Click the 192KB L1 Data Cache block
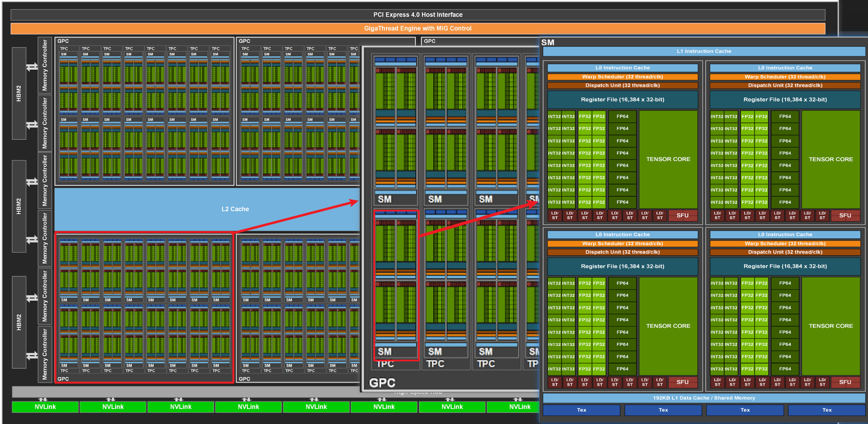Image resolution: width=868 pixels, height=424 pixels. pos(704,398)
